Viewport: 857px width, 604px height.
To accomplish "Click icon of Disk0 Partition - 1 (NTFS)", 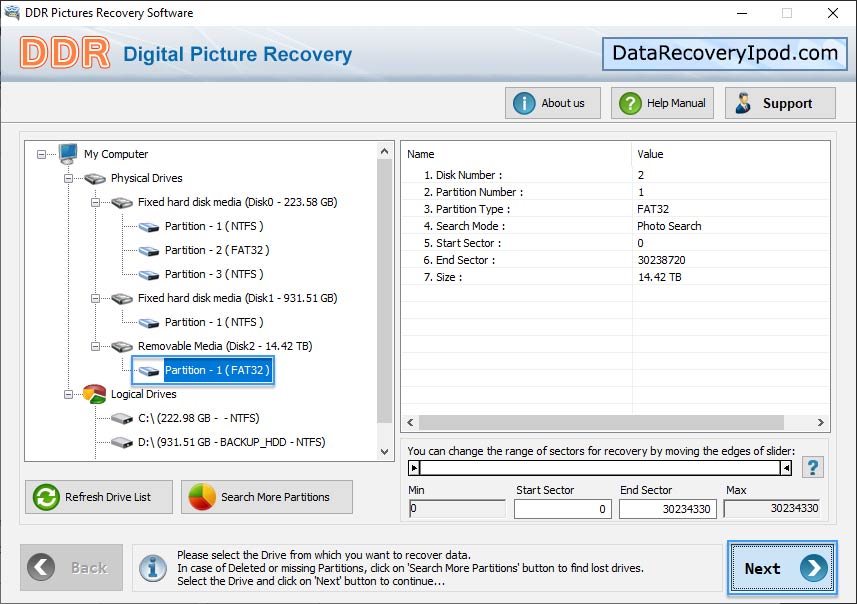I will (x=149, y=227).
